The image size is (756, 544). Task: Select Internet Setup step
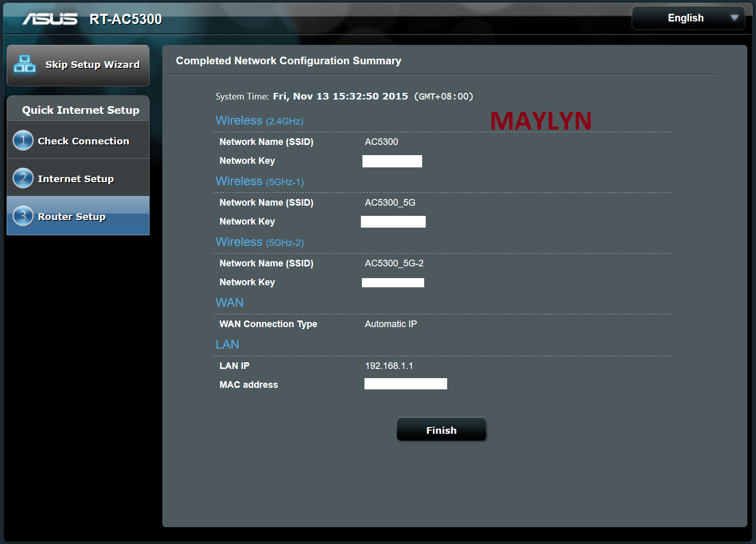(x=76, y=179)
